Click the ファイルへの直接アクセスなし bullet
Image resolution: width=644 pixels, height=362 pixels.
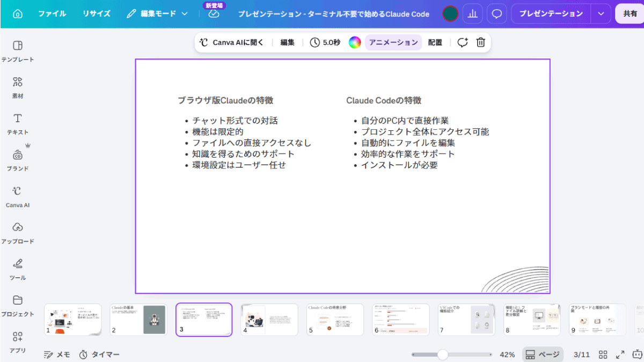[x=252, y=143]
